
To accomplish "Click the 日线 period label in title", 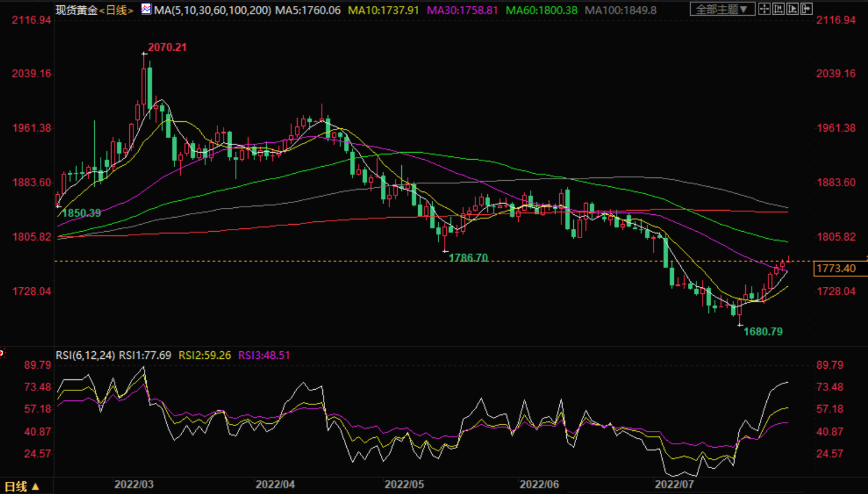I will coord(116,11).
